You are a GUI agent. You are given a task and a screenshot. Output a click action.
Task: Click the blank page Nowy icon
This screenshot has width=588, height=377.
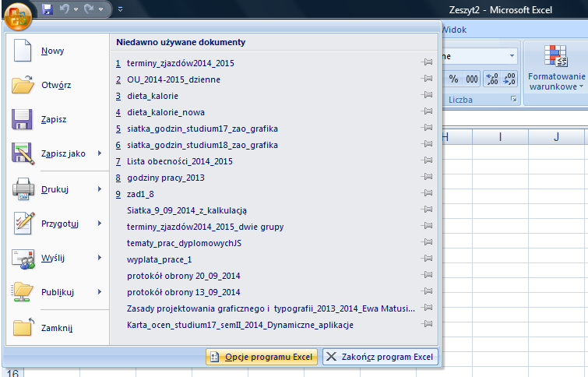click(23, 50)
